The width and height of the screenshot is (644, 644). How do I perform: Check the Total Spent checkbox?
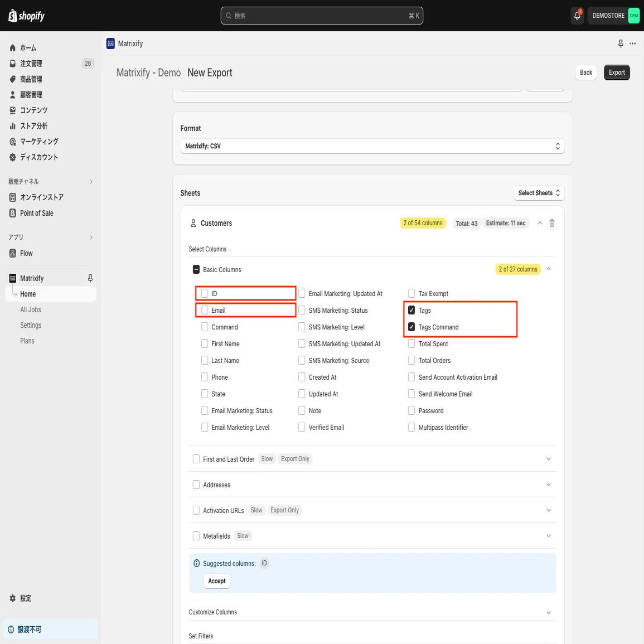(411, 344)
